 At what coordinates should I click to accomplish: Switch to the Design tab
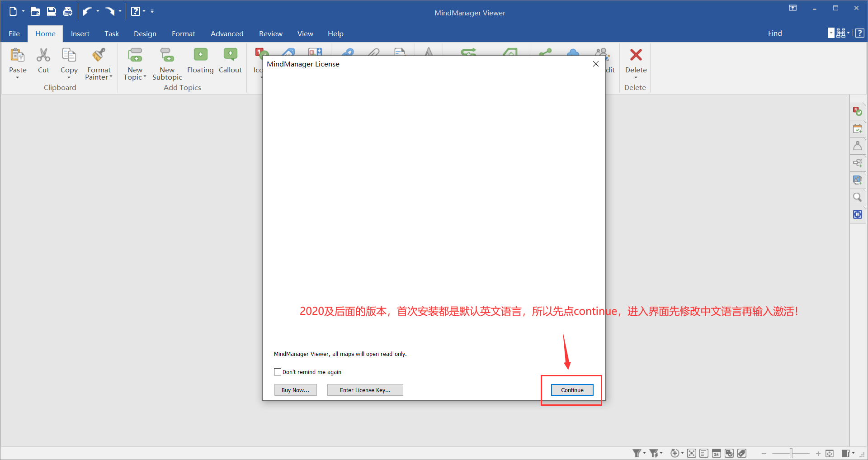point(145,33)
